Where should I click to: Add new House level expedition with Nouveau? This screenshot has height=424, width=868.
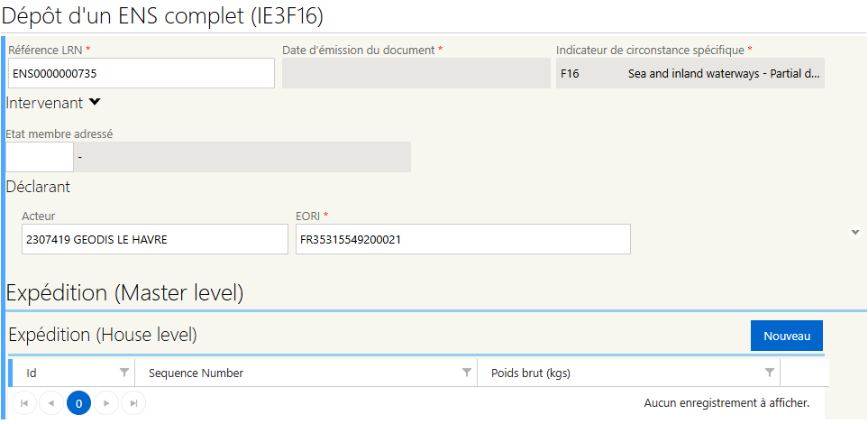tap(787, 336)
